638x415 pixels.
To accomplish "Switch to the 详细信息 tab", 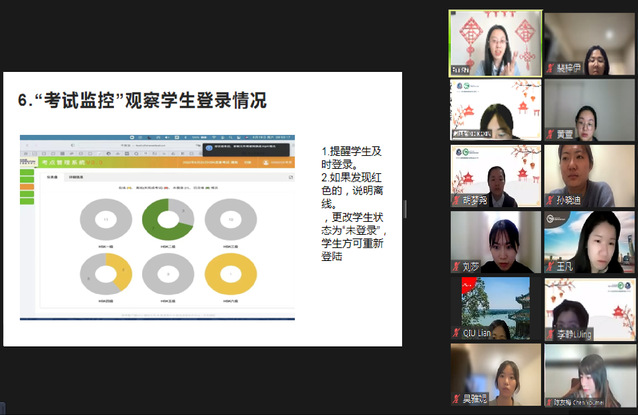I will pos(75,176).
